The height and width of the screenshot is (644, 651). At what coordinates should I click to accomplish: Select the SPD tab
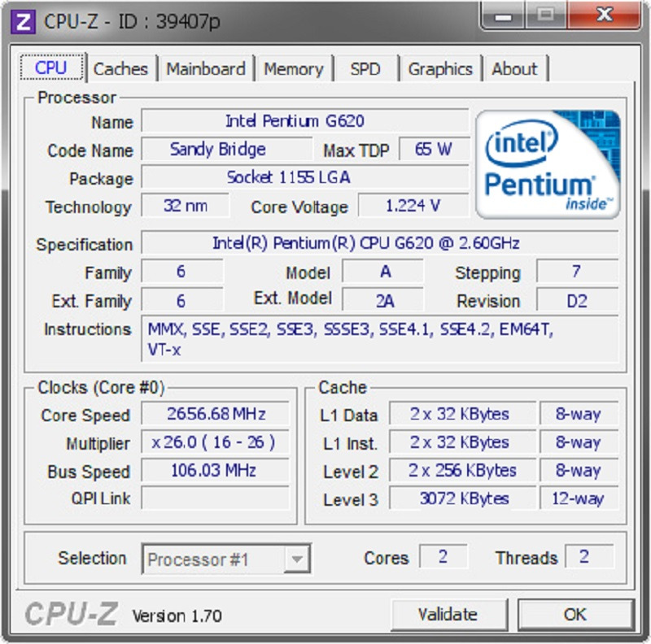point(365,69)
